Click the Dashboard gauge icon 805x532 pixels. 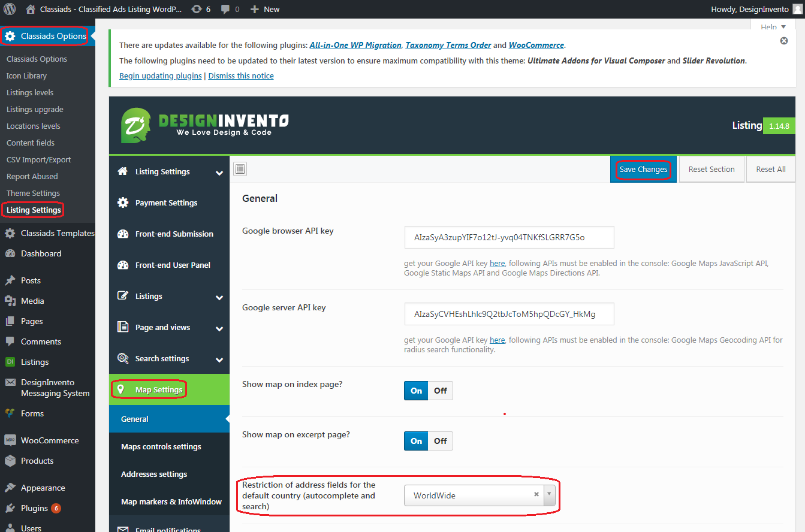(10, 253)
